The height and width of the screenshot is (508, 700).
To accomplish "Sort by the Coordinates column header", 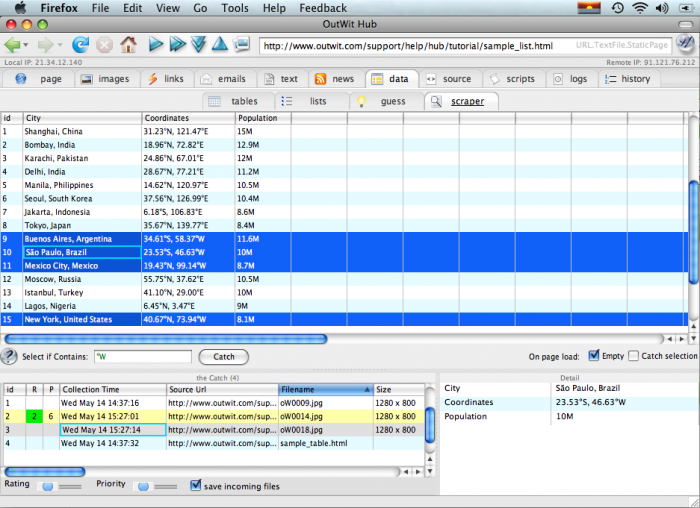I will click(188, 118).
